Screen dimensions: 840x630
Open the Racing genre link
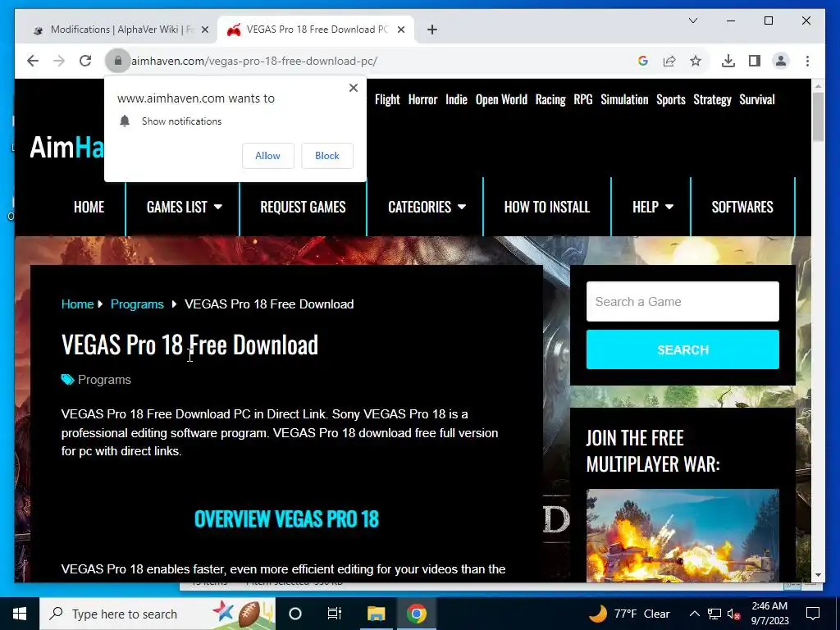tap(550, 99)
